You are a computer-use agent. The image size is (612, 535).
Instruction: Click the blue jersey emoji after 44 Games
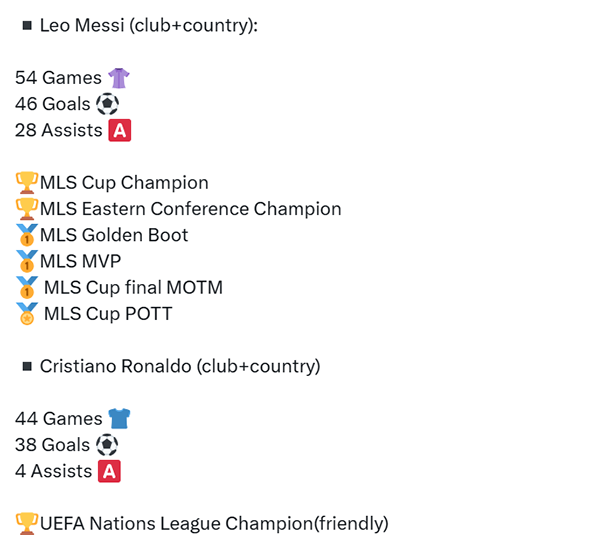pos(118,419)
